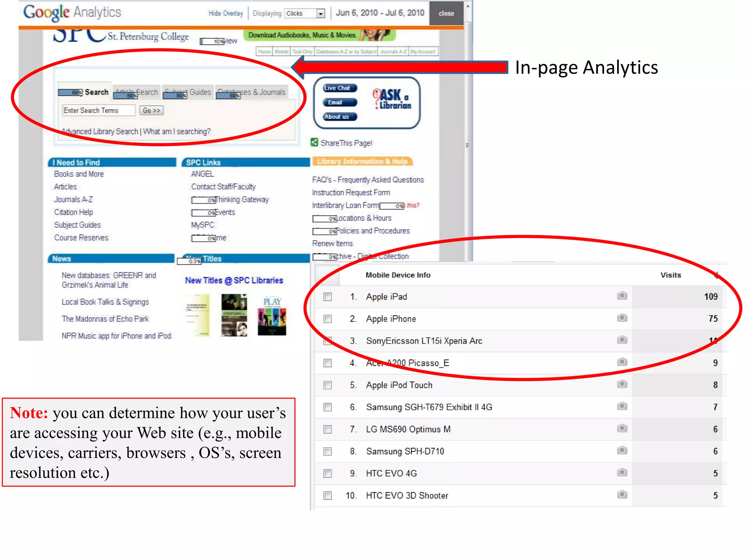Open the Renew Items link
The height and width of the screenshot is (560, 747).
332,244
